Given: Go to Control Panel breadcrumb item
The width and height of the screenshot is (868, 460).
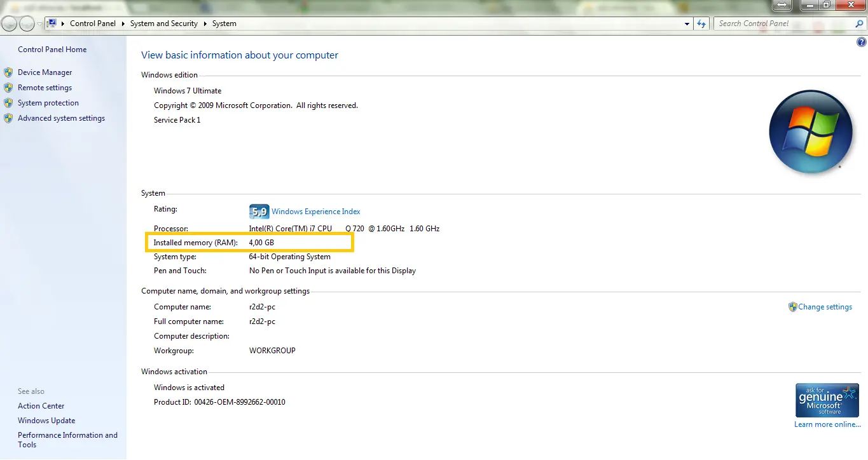Looking at the screenshot, I should click(x=93, y=24).
